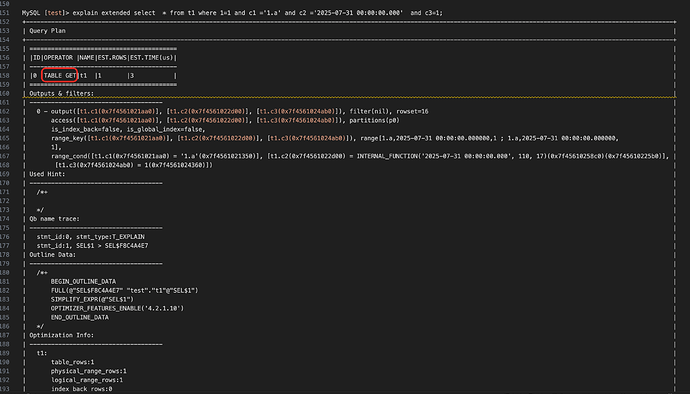690x394 pixels.
Task: Click the "Outputs & filters:" heading
Action: (x=62, y=93)
